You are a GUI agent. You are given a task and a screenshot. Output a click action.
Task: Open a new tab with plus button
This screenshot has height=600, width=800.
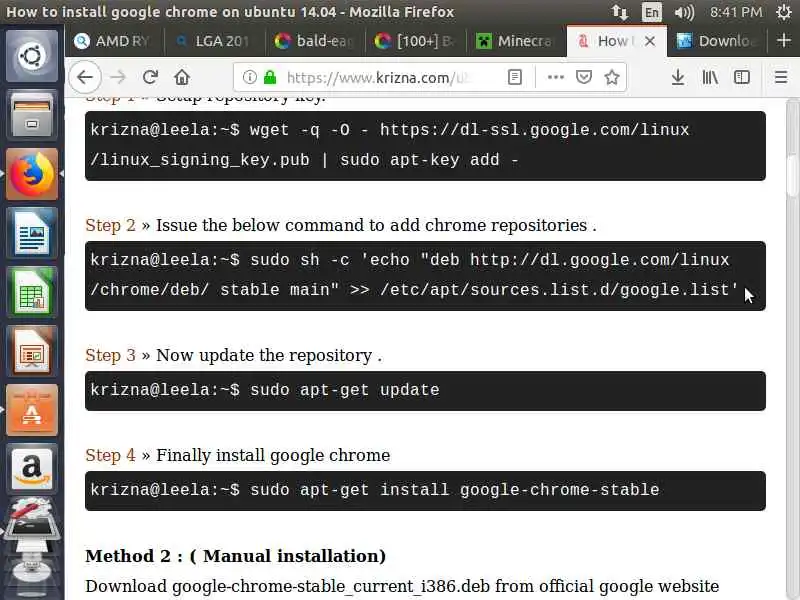pos(784,40)
